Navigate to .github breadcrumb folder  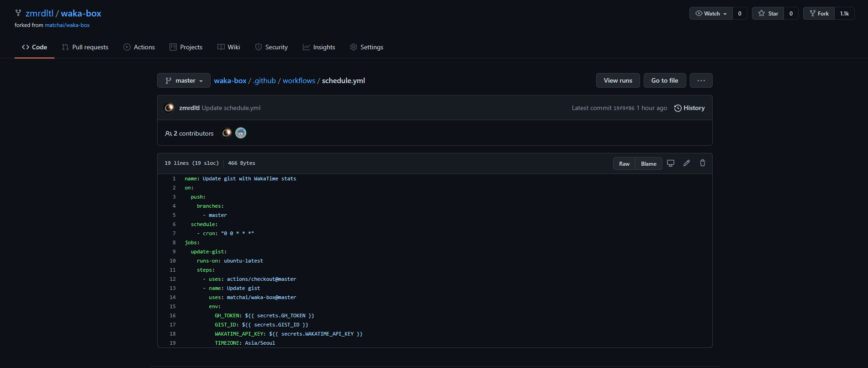265,80
